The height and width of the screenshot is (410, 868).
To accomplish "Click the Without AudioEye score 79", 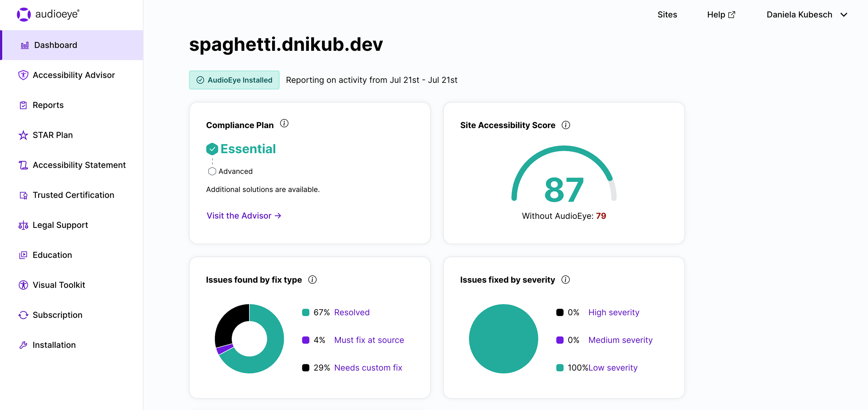I will [x=601, y=216].
